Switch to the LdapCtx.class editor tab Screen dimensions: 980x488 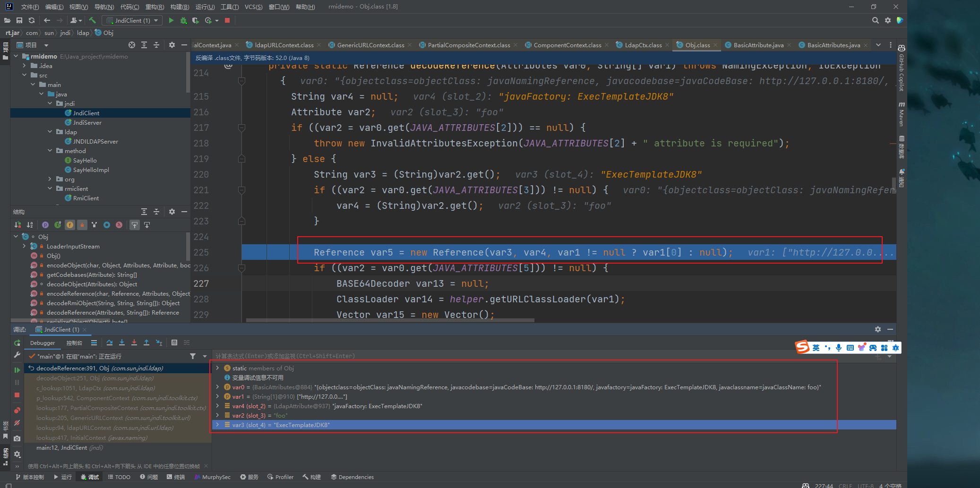coord(643,45)
